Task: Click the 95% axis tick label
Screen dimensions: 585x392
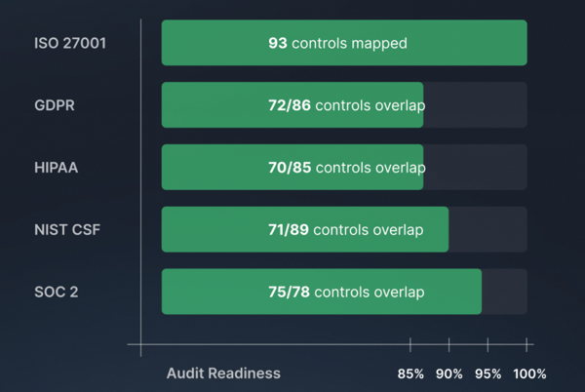Action: pos(487,373)
